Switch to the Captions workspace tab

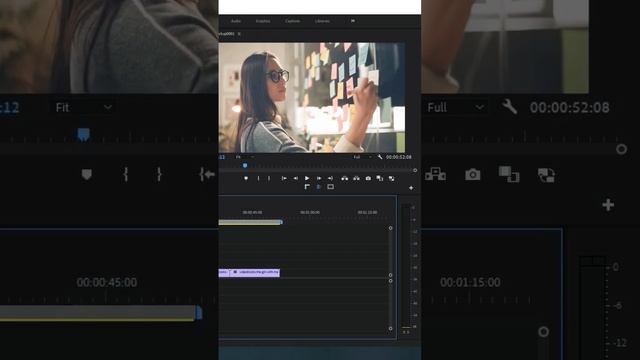[293, 21]
